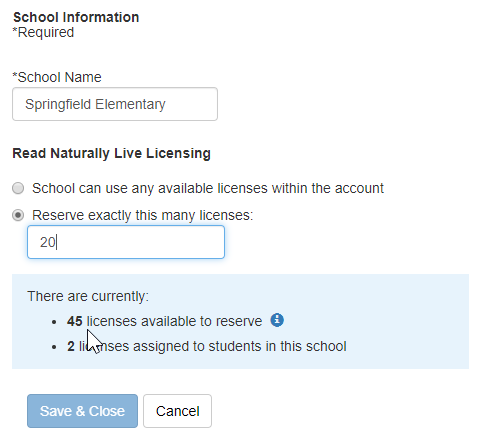This screenshot has width=485, height=441.
Task: Select the 'School can use any available licenses' radio button
Action: [18, 188]
